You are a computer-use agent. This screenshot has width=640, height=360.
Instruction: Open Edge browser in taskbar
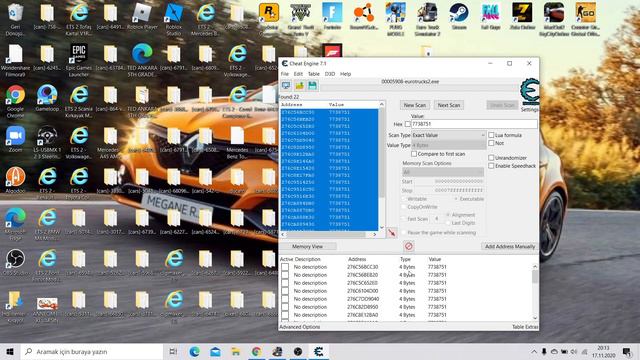coord(195,351)
